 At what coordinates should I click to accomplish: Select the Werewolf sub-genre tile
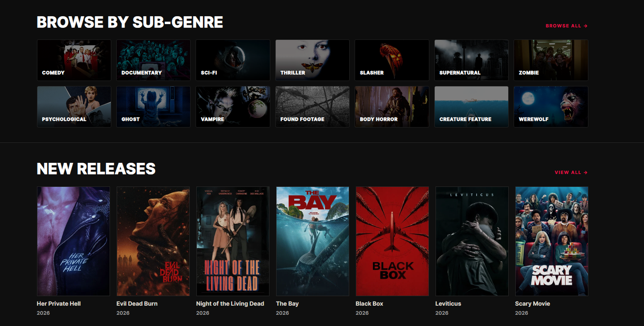click(551, 107)
